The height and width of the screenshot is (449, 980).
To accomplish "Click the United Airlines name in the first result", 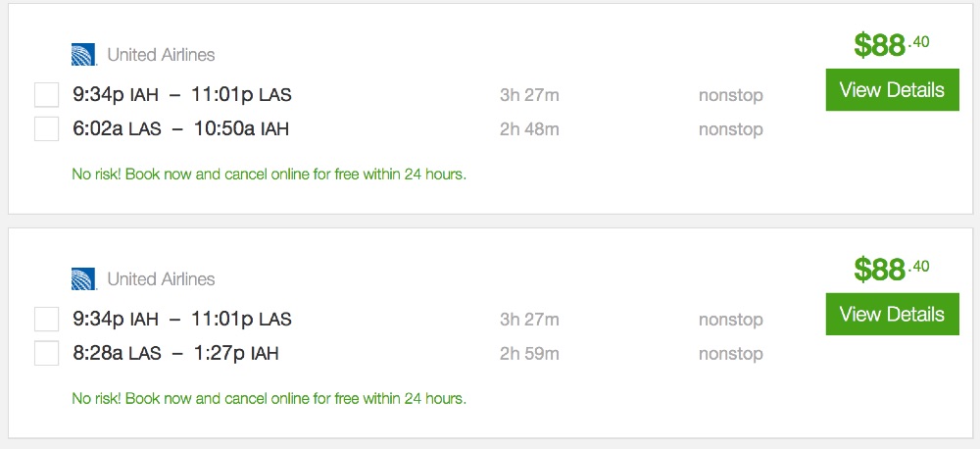I will [161, 55].
